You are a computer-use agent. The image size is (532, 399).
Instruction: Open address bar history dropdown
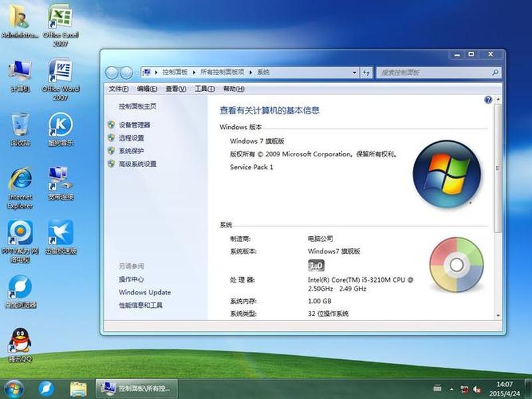[354, 72]
